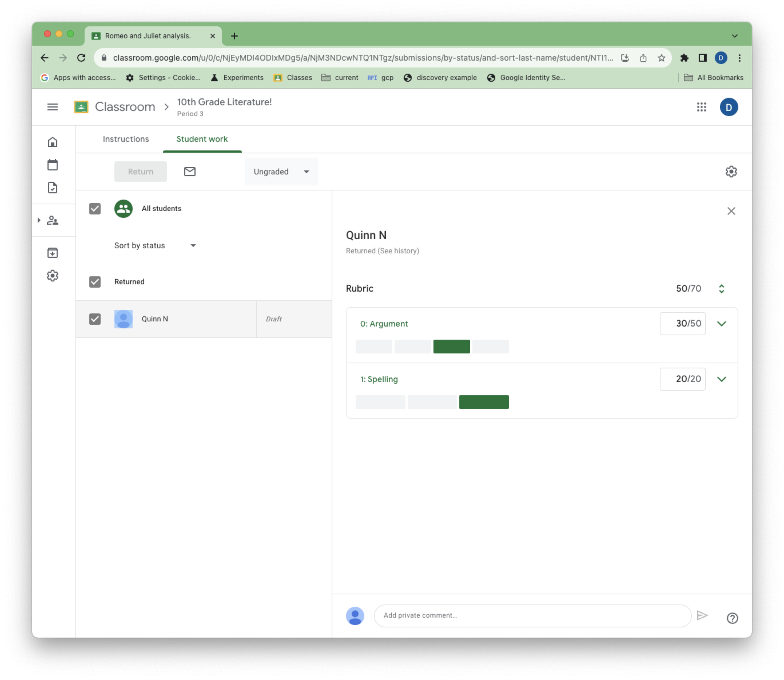Viewport: 784px width, 680px height.
Task: Click the settings gear icon top right
Action: tap(731, 171)
